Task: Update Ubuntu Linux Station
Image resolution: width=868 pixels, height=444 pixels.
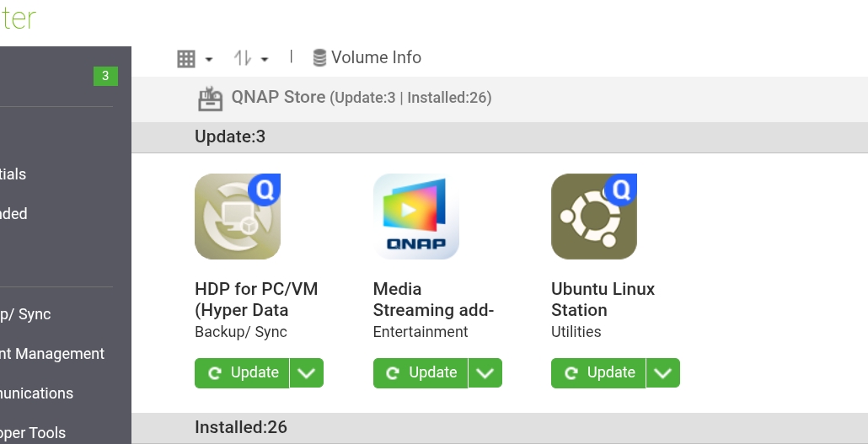Action: [x=599, y=372]
